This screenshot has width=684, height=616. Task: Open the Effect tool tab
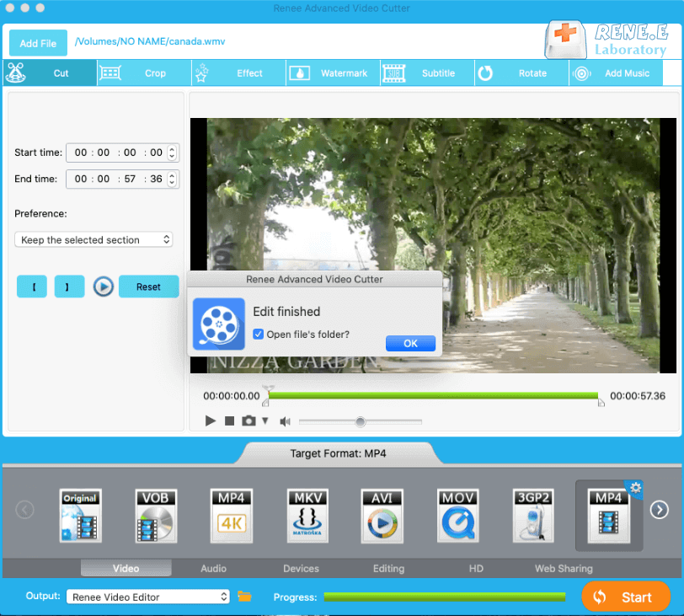point(238,72)
